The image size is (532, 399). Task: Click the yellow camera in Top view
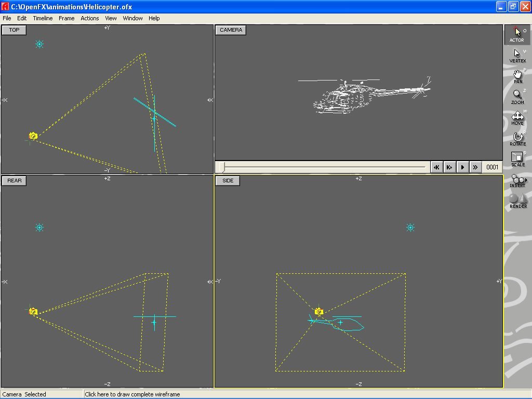coord(33,136)
